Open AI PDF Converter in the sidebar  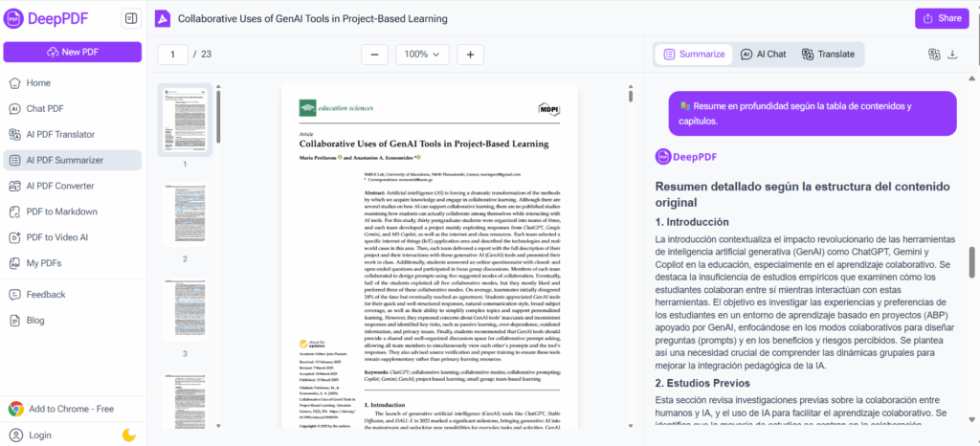coord(73,186)
